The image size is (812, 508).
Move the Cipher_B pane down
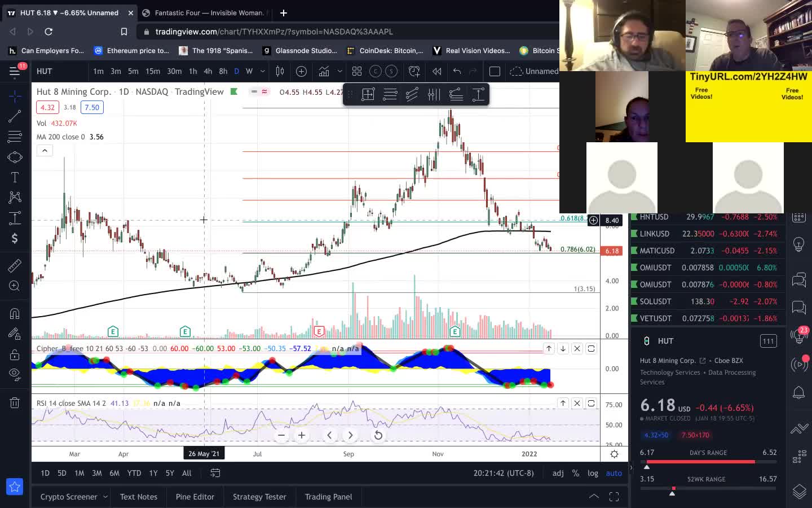point(563,348)
